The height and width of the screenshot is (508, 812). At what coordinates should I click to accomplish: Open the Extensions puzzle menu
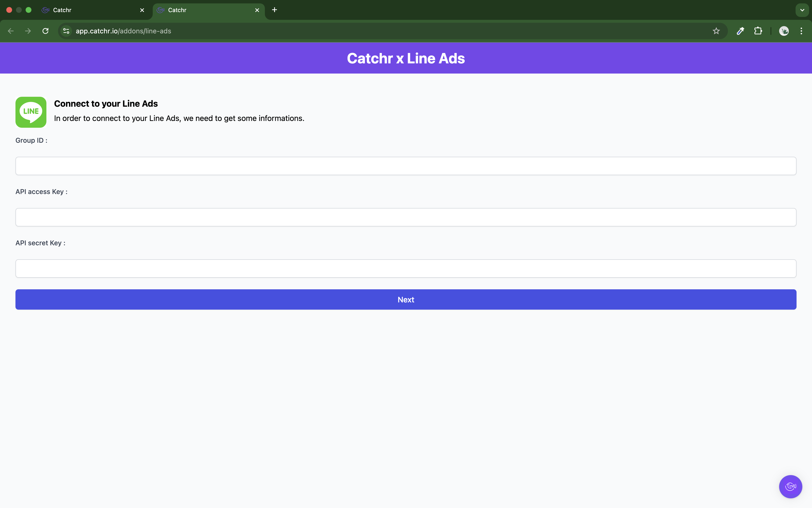758,31
